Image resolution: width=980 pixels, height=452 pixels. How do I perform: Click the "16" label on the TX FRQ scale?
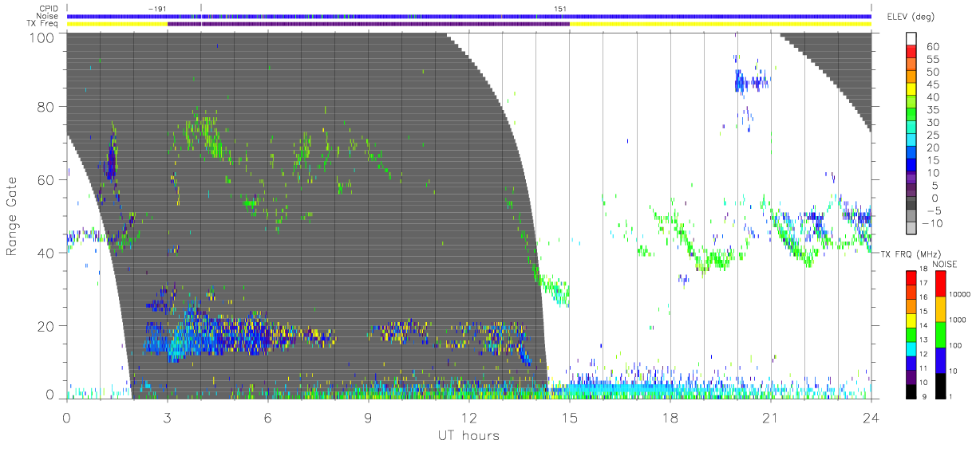tap(924, 298)
